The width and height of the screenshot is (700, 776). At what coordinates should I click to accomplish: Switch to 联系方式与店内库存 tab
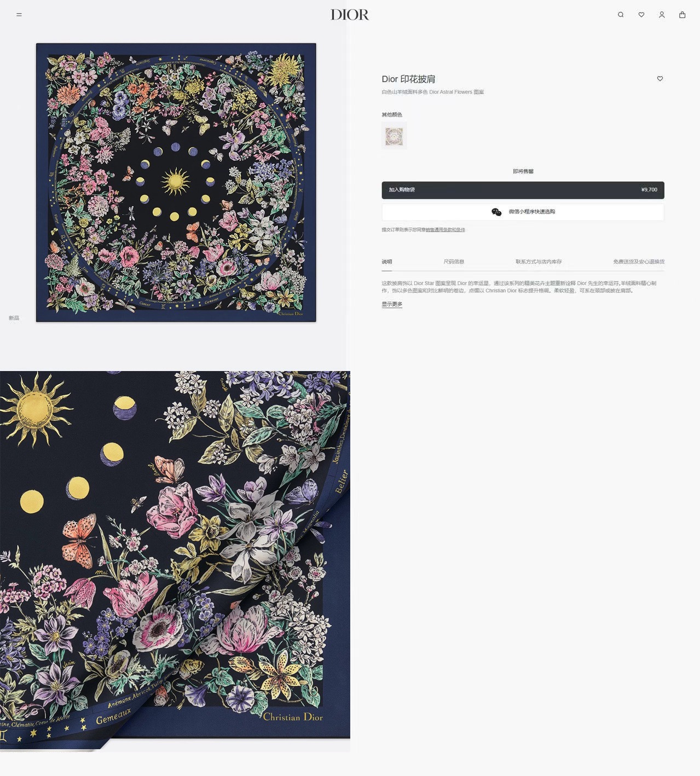point(539,262)
